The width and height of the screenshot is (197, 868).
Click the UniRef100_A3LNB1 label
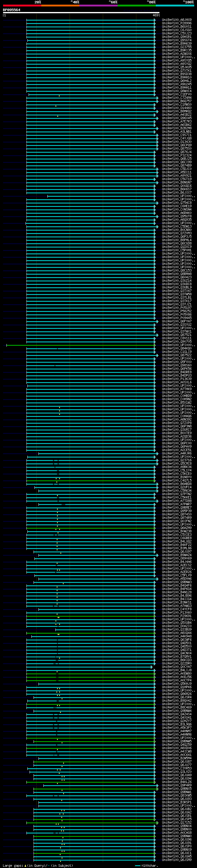tap(177, 132)
